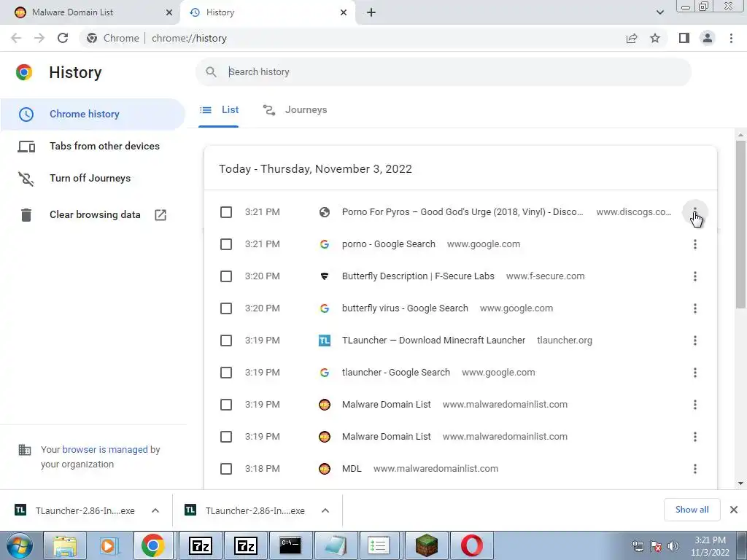Viewport: 747px width, 560px height.
Task: Open actions menu for tlauncher Google Search
Action: [x=695, y=373]
